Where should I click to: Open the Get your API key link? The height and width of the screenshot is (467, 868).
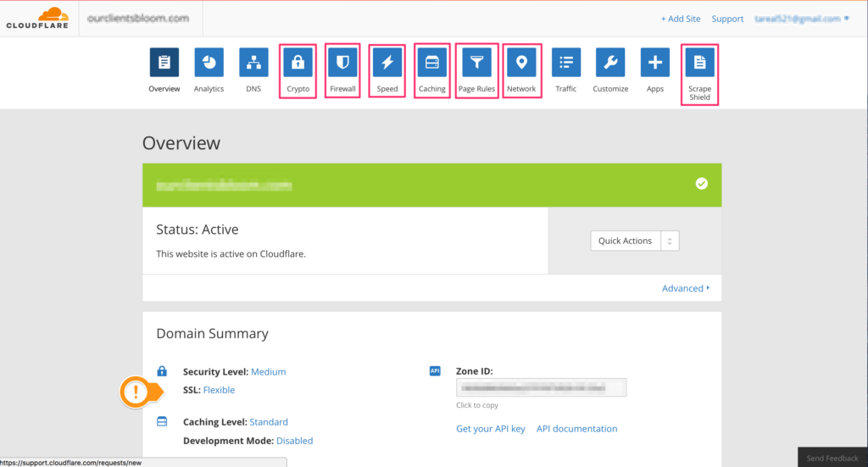tap(491, 429)
